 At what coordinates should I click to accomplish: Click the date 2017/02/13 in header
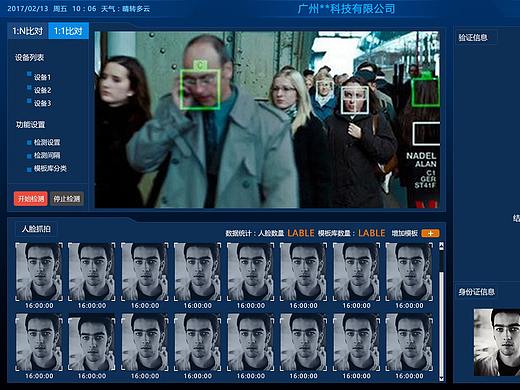28,9
